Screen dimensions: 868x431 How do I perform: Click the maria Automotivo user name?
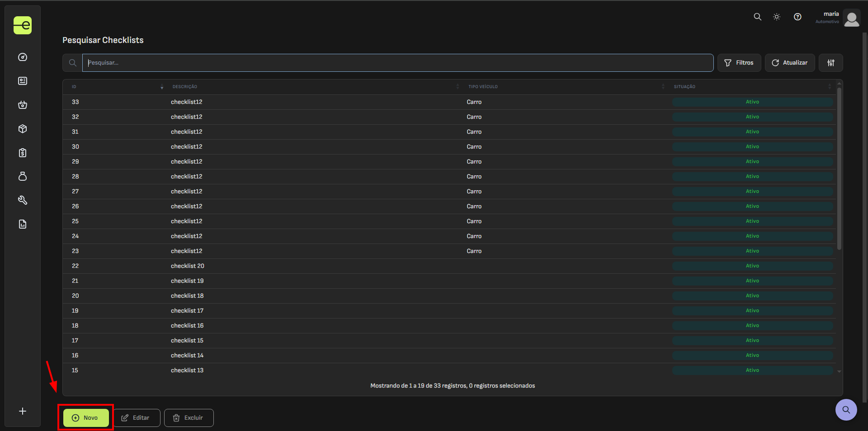(x=827, y=18)
